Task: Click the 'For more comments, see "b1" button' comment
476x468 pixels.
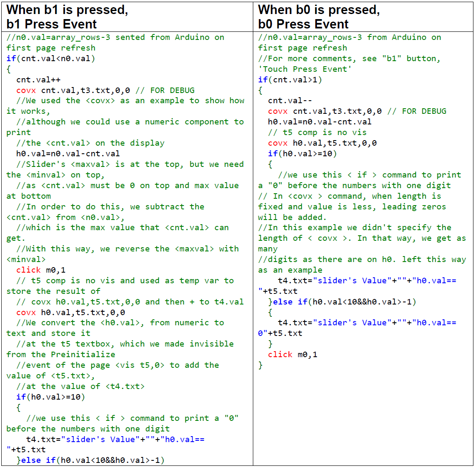Action: (349, 59)
